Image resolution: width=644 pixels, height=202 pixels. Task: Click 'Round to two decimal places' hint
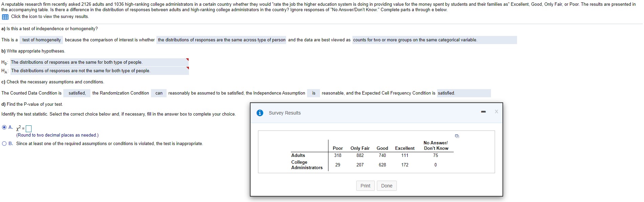point(57,135)
